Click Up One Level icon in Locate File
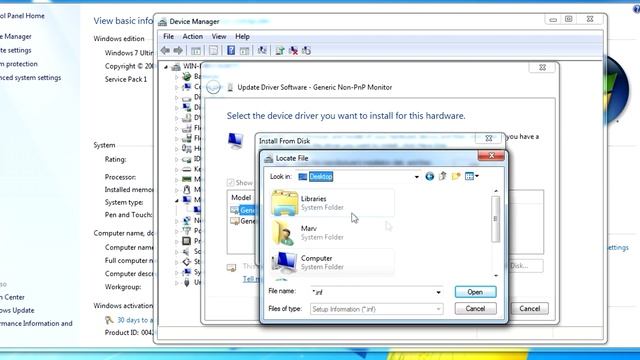 tap(442, 176)
